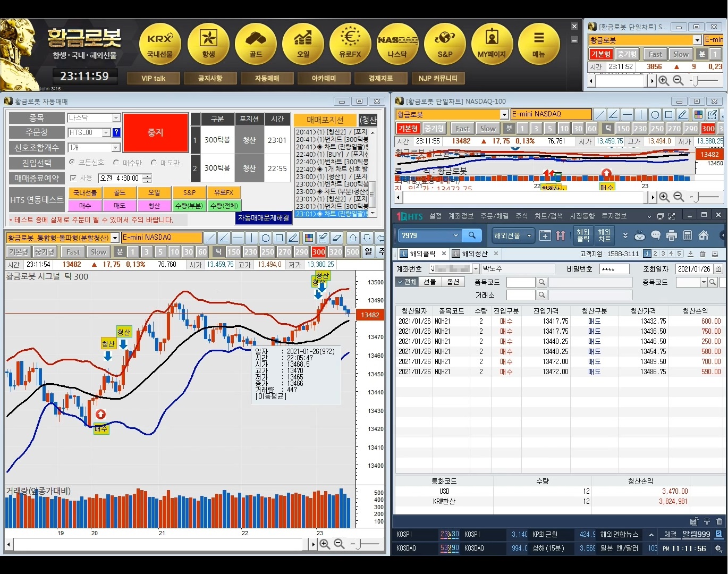Open calendar picker next to 조회일자
Viewport: 728px width, 574px height.
coord(718,269)
